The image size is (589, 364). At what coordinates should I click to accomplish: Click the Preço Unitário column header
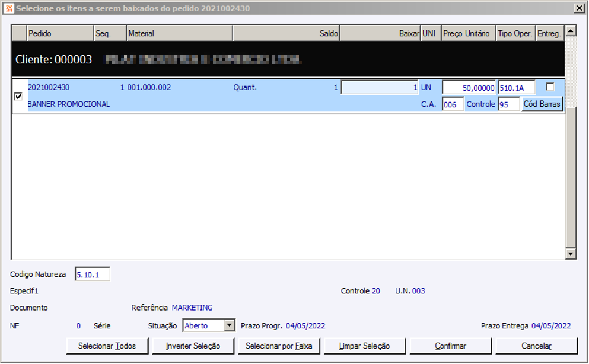click(x=469, y=33)
